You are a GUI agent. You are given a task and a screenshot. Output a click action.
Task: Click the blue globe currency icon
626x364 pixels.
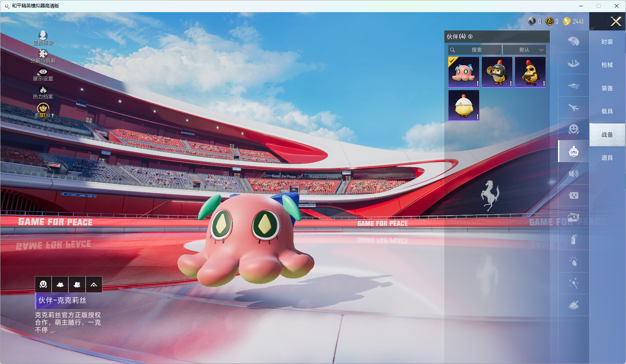532,21
